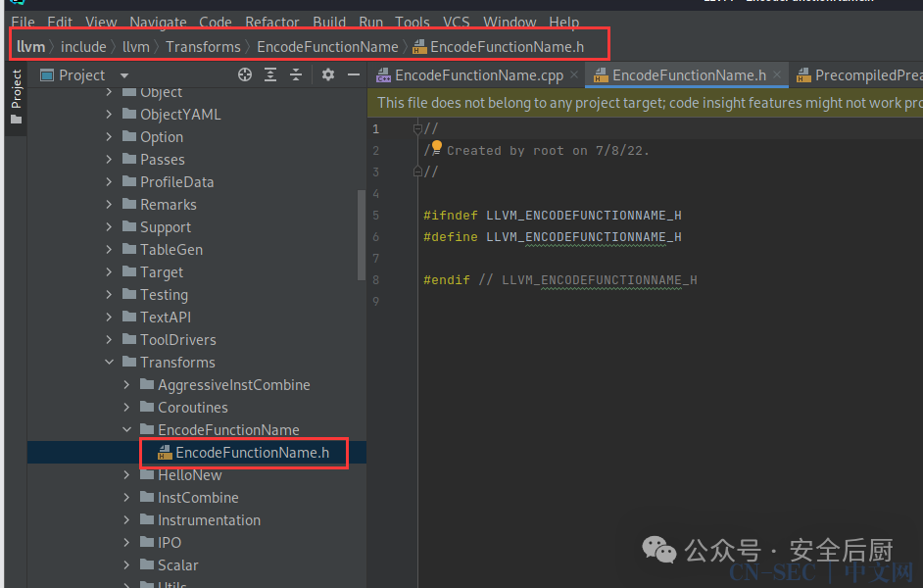Expand the ProfileData folder
This screenshot has width=923, height=588.
pos(109,182)
